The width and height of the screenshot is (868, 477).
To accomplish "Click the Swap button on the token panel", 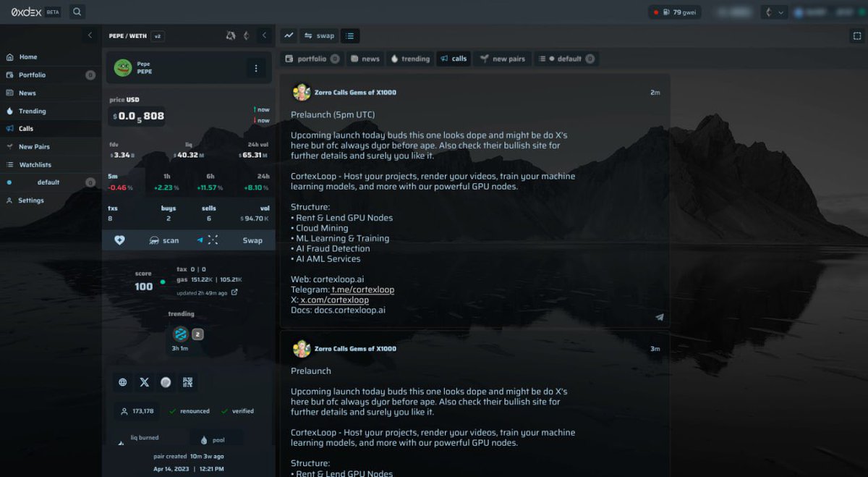I will [x=252, y=240].
